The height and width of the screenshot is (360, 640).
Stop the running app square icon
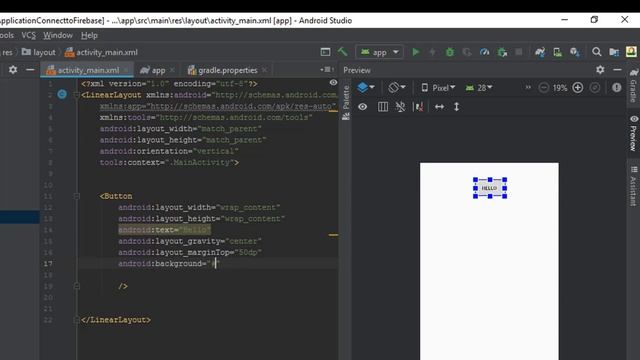518,52
